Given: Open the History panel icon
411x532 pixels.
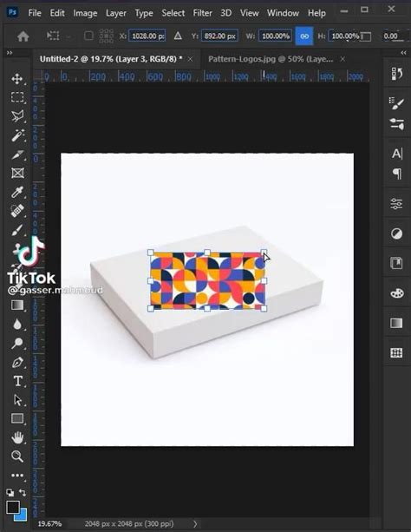Looking at the screenshot, I should coord(397,74).
